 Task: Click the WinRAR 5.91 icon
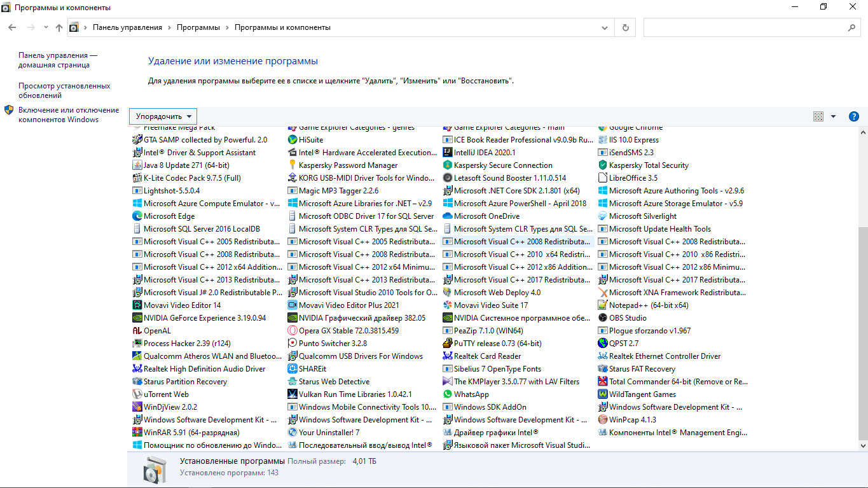[x=137, y=433]
